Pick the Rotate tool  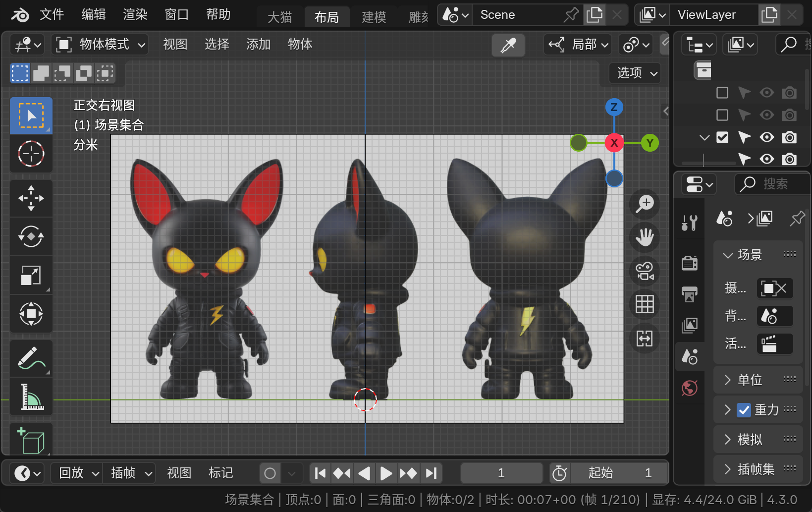click(31, 237)
